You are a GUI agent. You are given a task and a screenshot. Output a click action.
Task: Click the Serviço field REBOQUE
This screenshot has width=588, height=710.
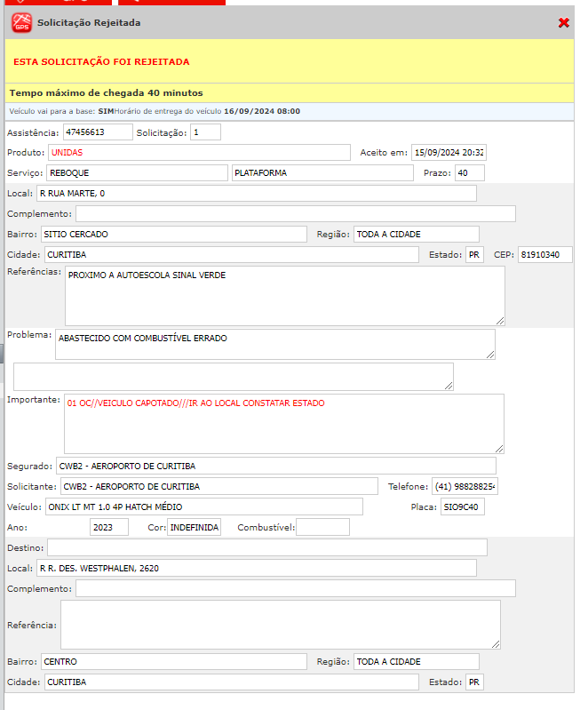137,173
